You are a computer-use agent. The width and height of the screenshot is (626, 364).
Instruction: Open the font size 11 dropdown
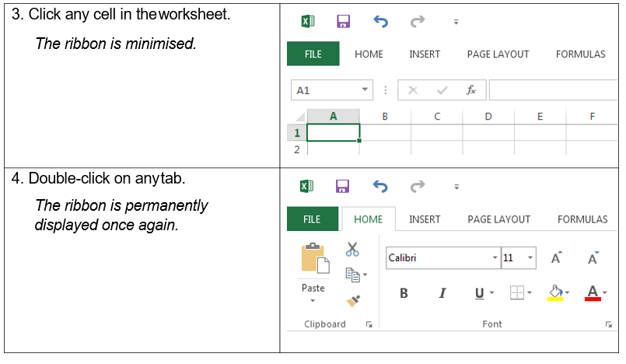[x=530, y=258]
